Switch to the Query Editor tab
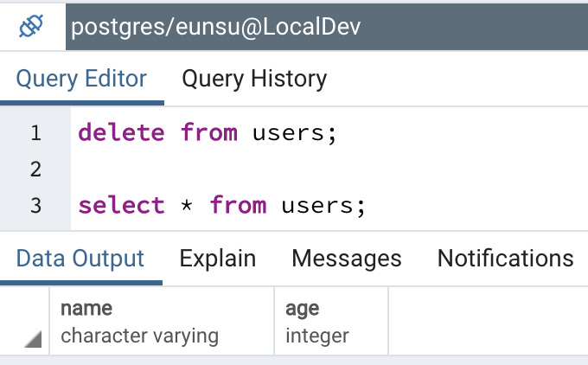This screenshot has height=365, width=588. click(x=81, y=80)
